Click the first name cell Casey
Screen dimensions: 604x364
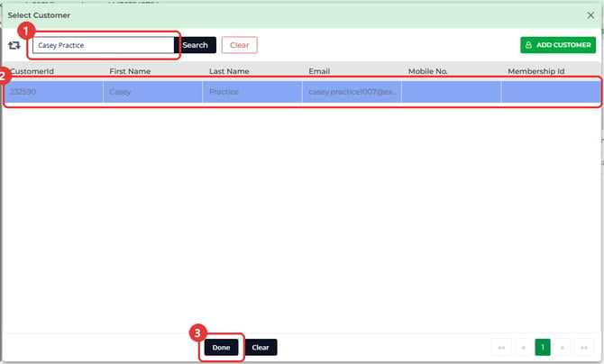point(152,92)
